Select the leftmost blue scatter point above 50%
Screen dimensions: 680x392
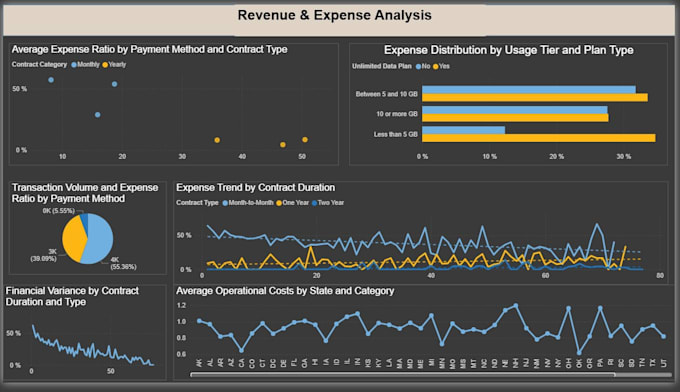51,80
